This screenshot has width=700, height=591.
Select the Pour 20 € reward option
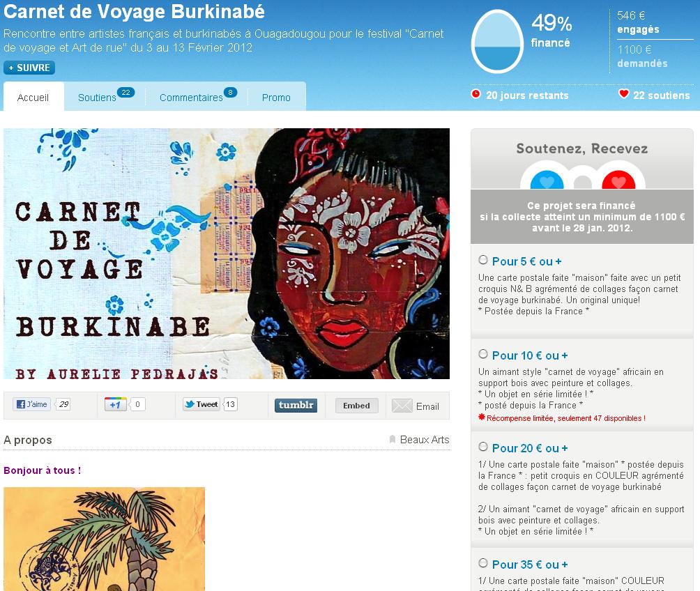click(x=483, y=447)
